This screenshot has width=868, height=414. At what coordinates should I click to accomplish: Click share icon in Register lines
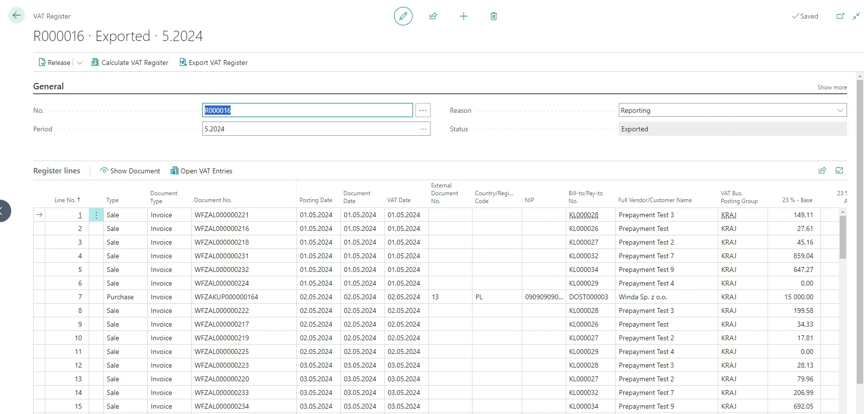pos(822,170)
